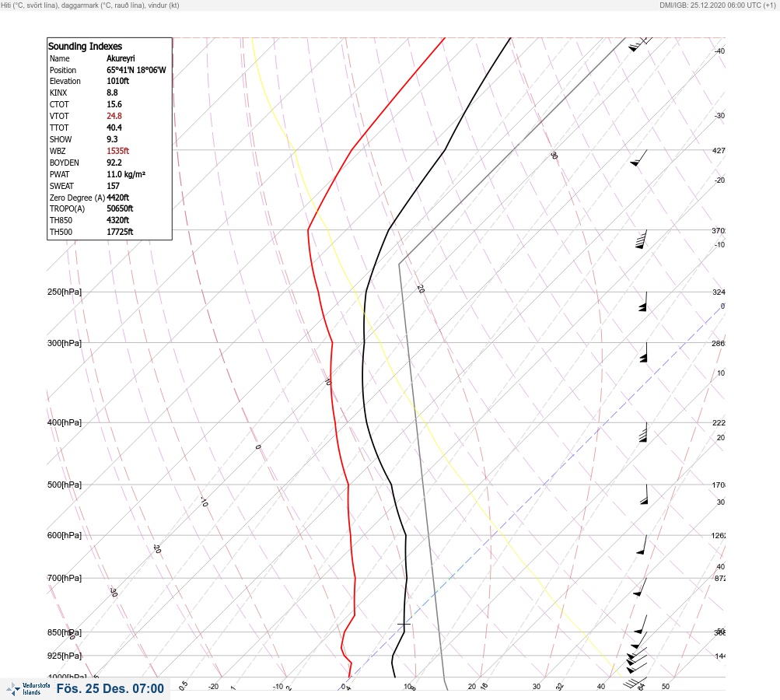Click the chart legend title at top left

click(x=90, y=5)
